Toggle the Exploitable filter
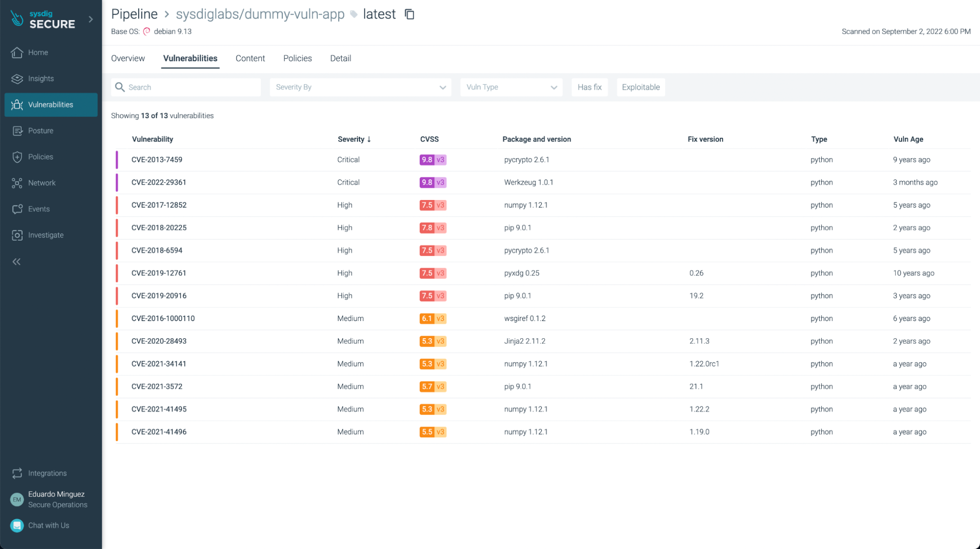The image size is (980, 549). pyautogui.click(x=640, y=87)
